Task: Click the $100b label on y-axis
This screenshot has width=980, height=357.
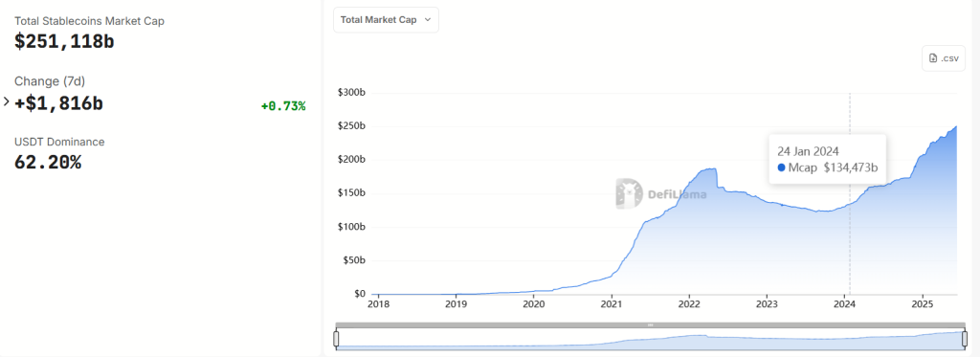Action: coord(351,226)
